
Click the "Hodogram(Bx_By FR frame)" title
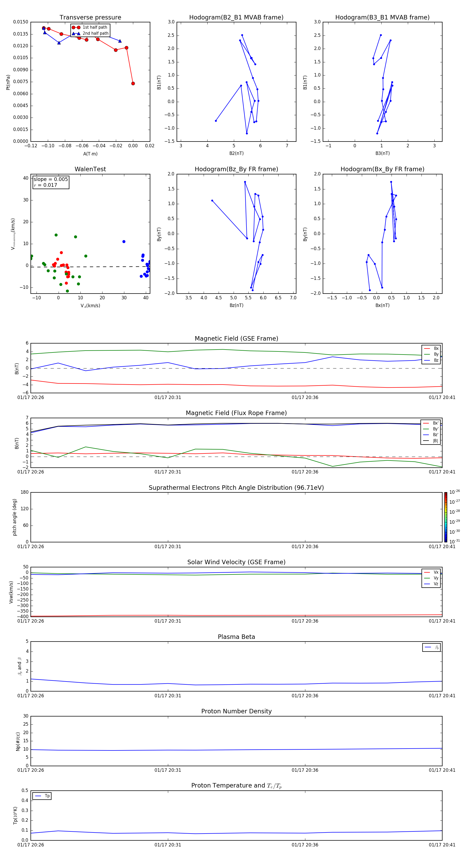(382, 169)
